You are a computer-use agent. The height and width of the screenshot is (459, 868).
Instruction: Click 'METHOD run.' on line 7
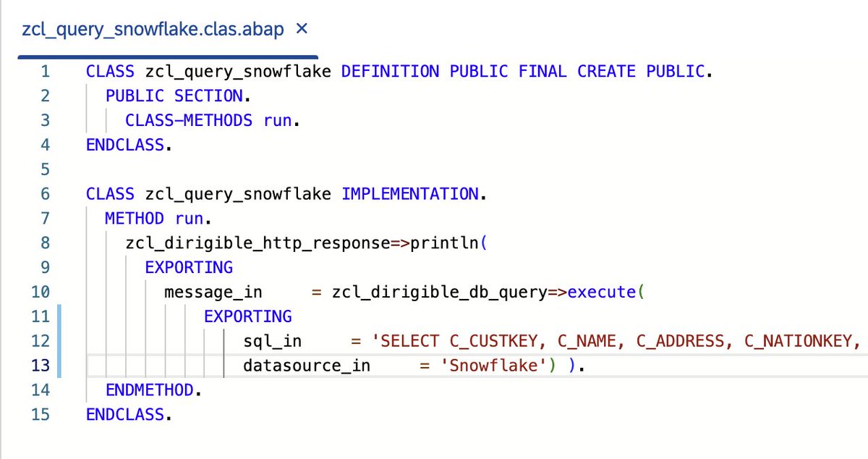(158, 219)
